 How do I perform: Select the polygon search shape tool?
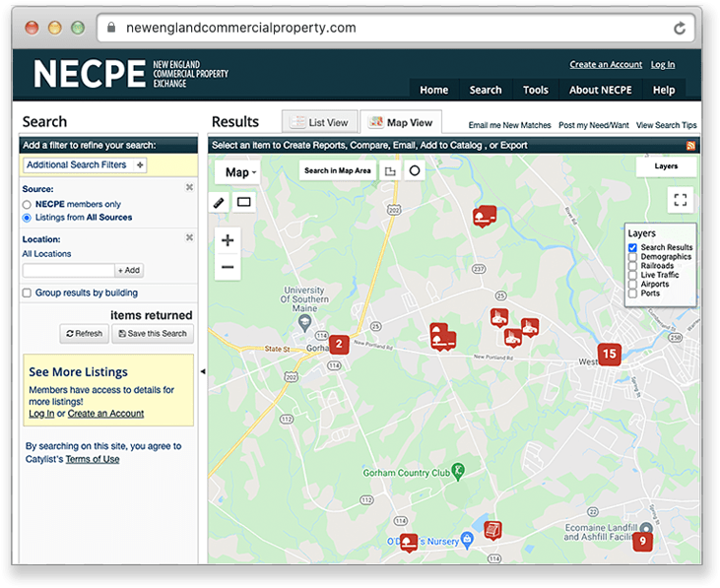click(x=390, y=170)
